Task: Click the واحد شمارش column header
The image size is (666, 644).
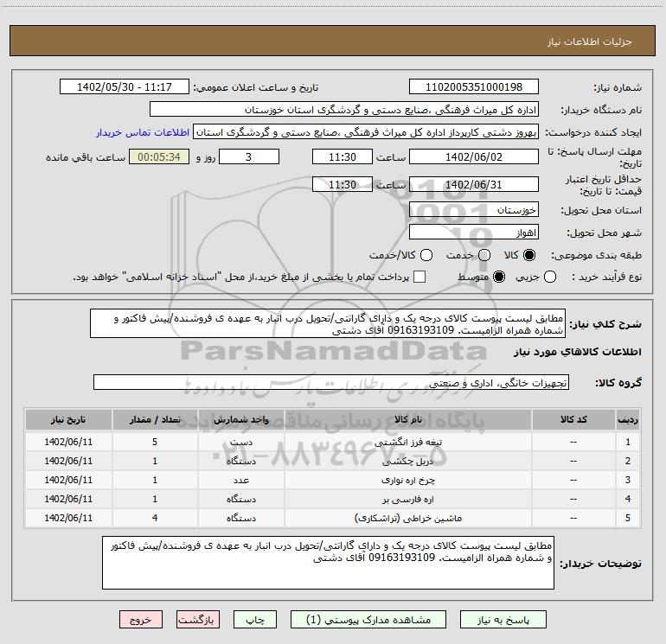Action: (x=240, y=419)
